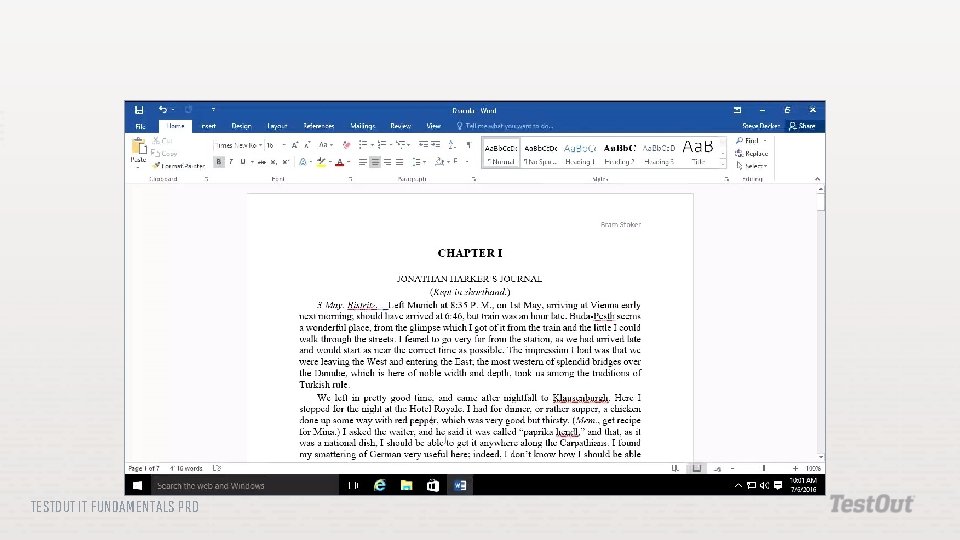Viewport: 960px width, 540px height.
Task: Center the text alignment
Action: click(x=375, y=162)
